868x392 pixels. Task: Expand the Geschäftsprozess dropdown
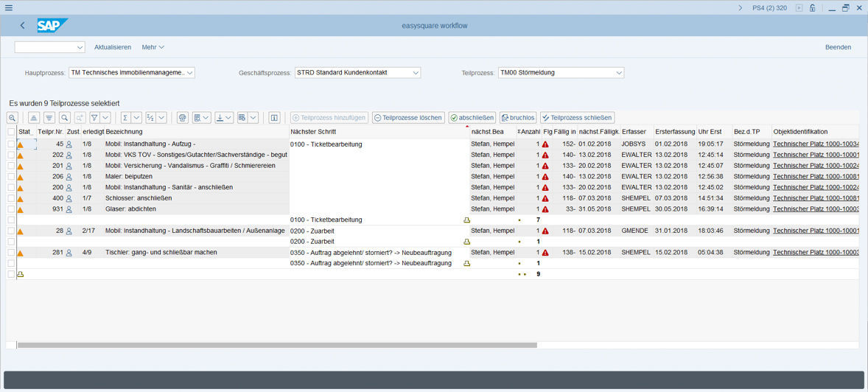pos(416,73)
